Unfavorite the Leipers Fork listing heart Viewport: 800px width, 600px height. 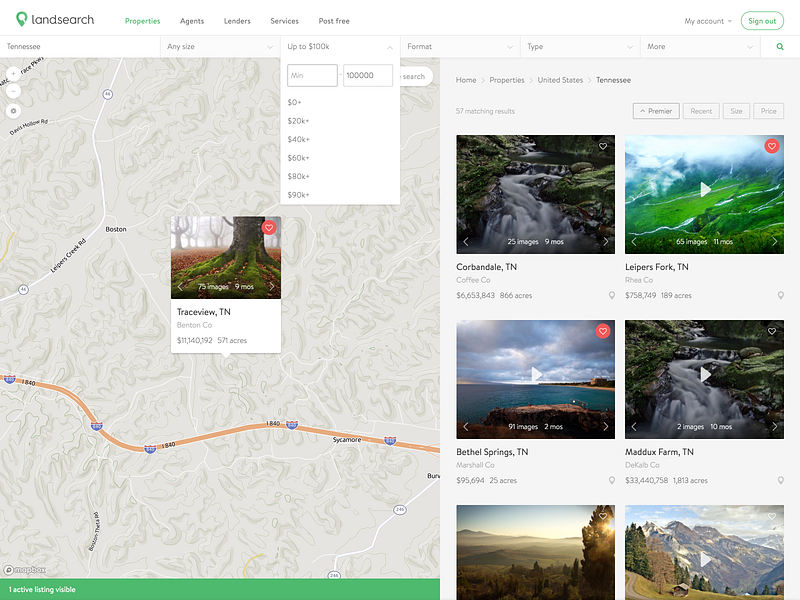click(x=771, y=146)
